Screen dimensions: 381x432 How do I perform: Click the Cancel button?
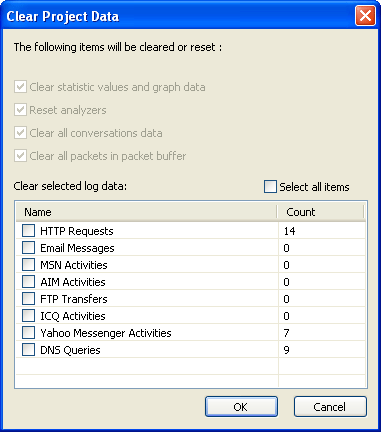[330, 407]
